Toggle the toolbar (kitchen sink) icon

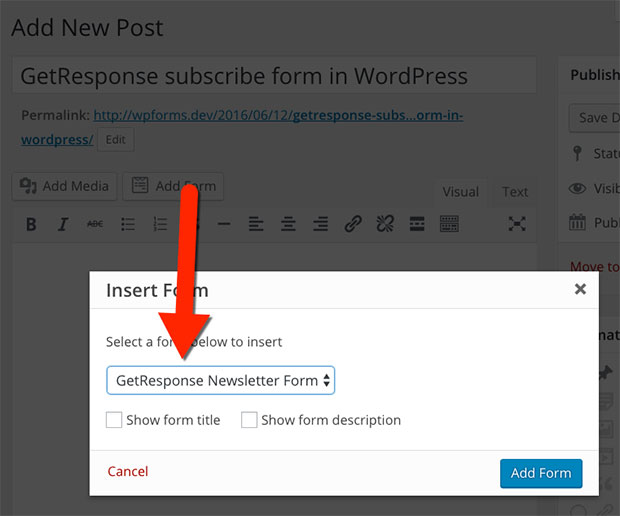pyautogui.click(x=449, y=224)
